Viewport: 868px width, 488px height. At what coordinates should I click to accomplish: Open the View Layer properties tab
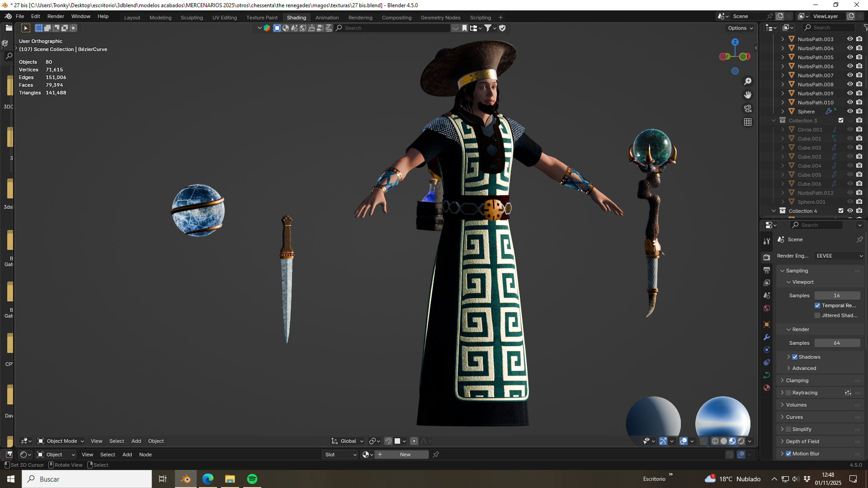(x=767, y=282)
